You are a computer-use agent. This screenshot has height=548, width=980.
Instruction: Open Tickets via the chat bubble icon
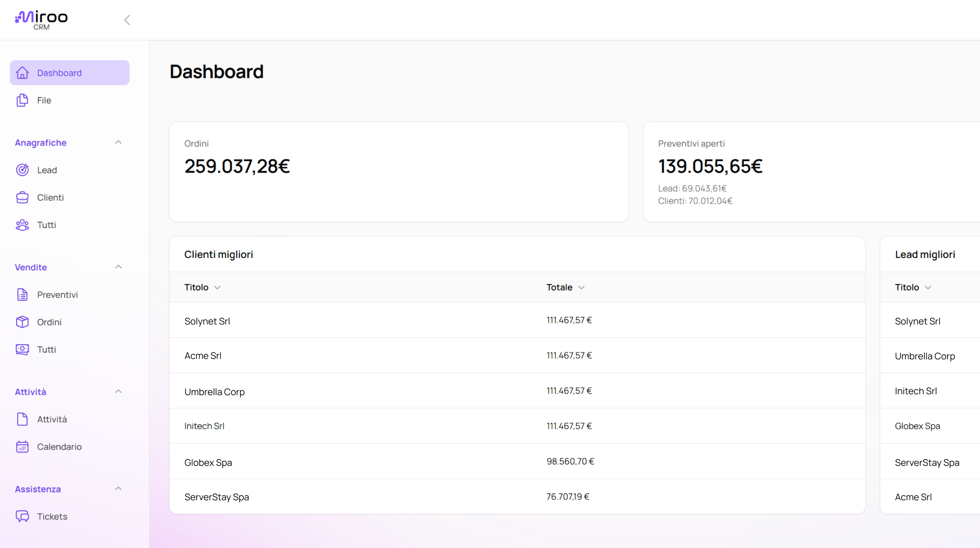pyautogui.click(x=22, y=516)
